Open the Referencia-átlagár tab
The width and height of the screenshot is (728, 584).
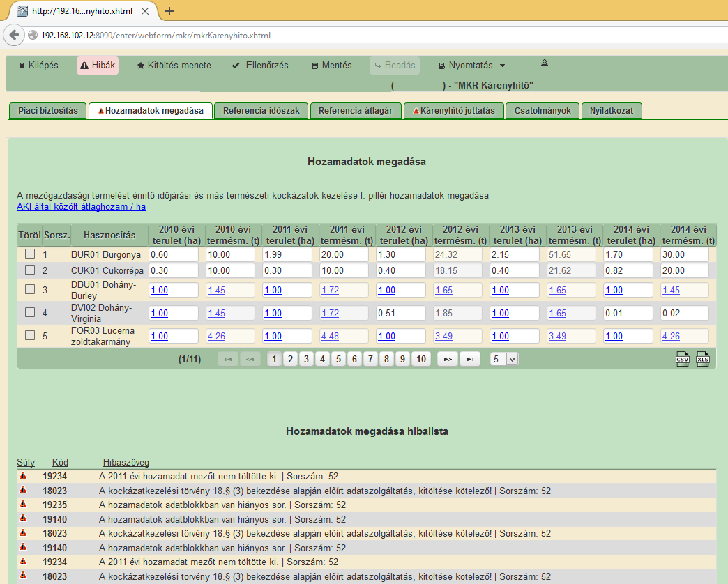[x=356, y=111]
